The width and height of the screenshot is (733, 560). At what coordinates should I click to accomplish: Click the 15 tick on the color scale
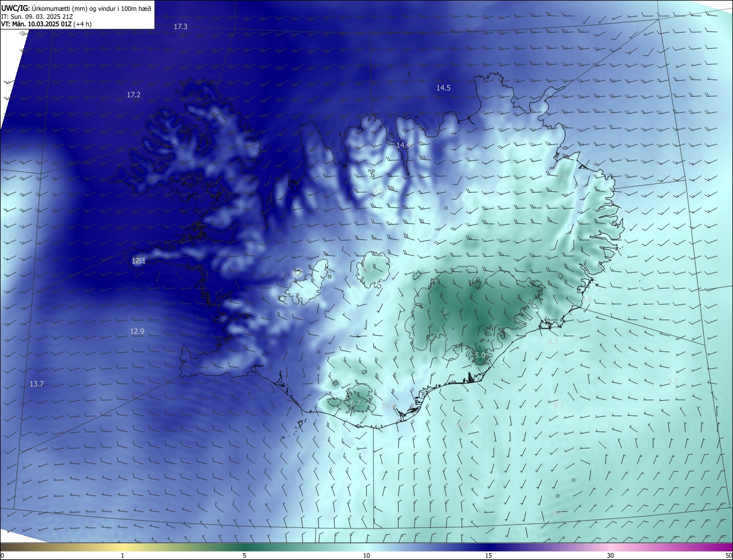(x=488, y=555)
